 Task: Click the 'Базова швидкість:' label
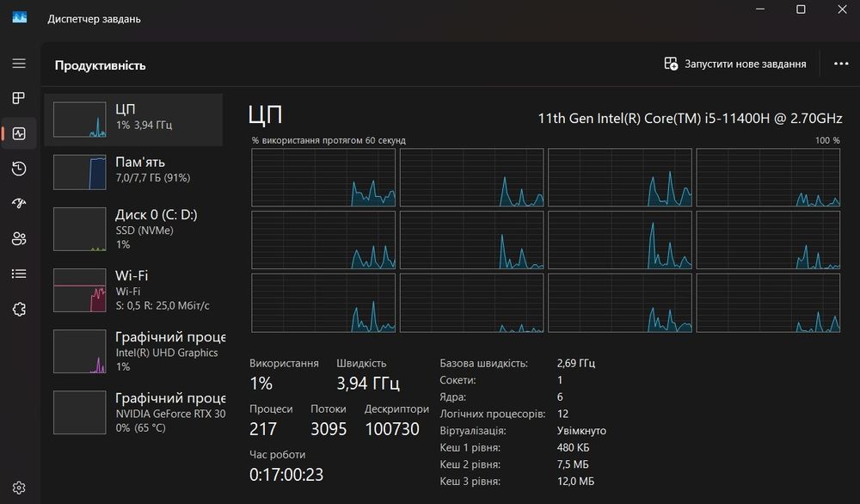pyautogui.click(x=483, y=363)
